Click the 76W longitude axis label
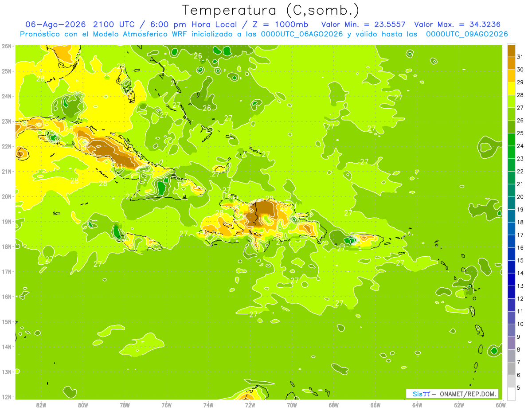 point(166,405)
